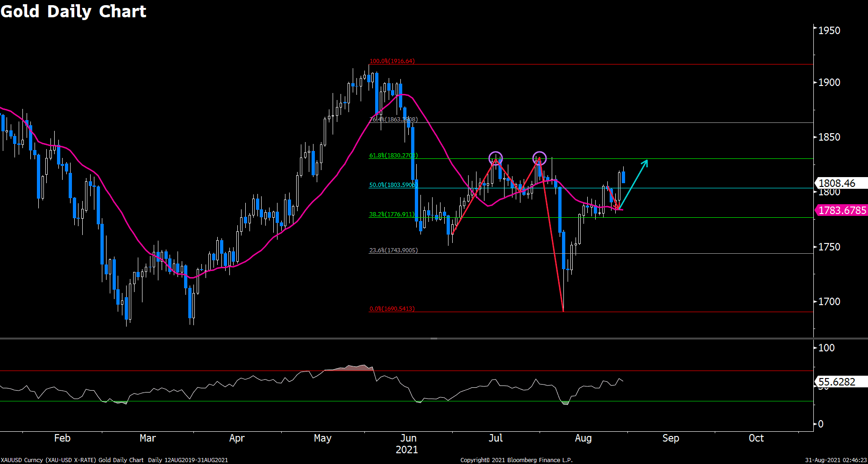This screenshot has height=464, width=868.
Task: Click the Oct month label
Action: pyautogui.click(x=756, y=438)
